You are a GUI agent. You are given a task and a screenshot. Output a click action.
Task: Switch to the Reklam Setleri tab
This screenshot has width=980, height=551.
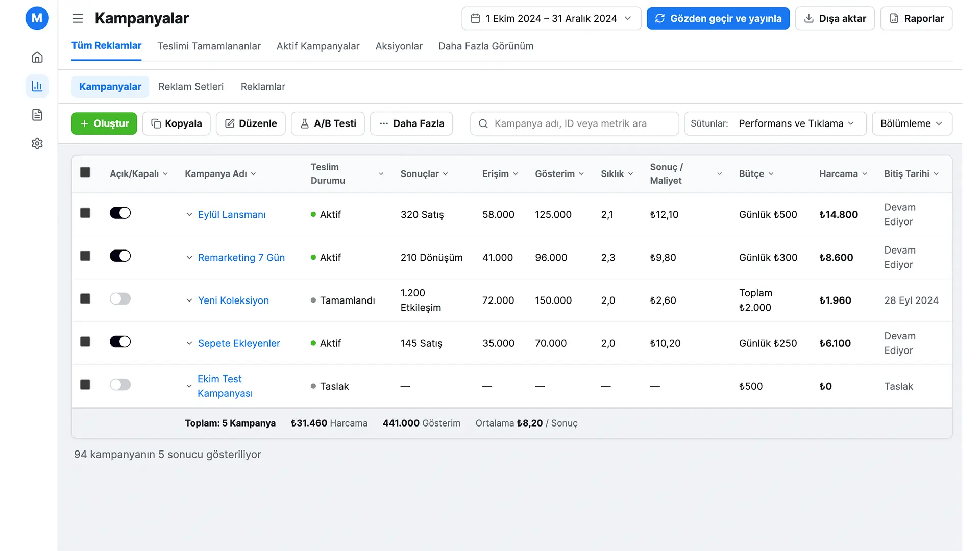[191, 87]
